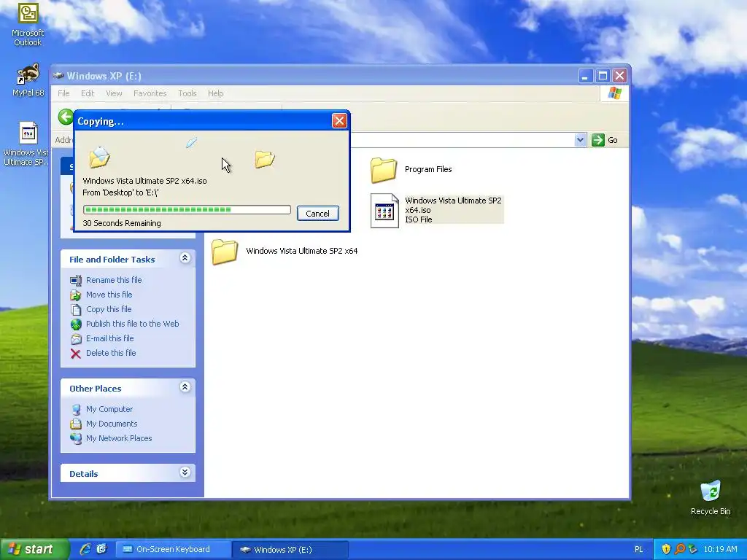Click the 10:19 AM clock
This screenshot has width=747, height=560.
pos(720,549)
